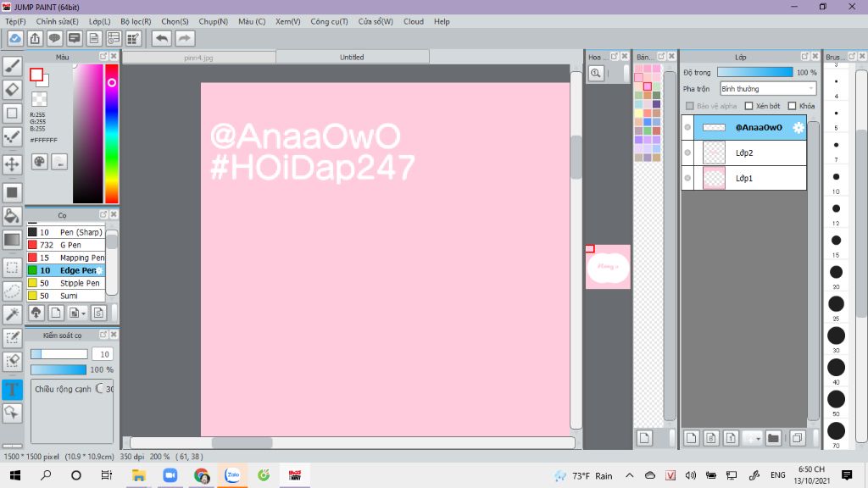Viewport: 868px width, 488px height.
Task: Select the Lasso tool
Action: 12,291
